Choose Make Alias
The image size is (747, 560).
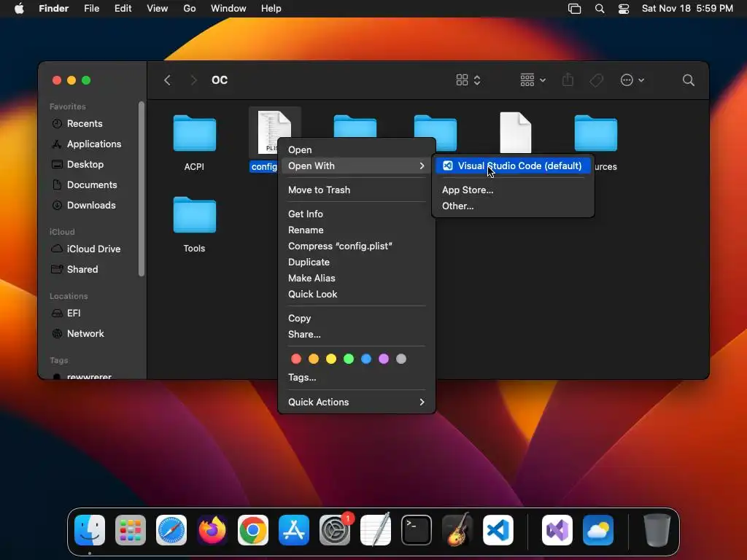click(x=356, y=278)
